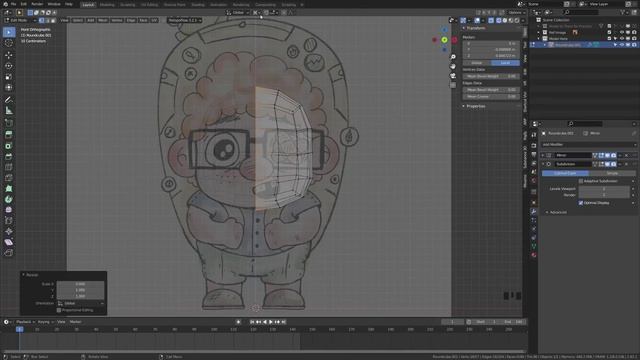Toggle Ref Image collection eye visibility

pyautogui.click(x=622, y=32)
